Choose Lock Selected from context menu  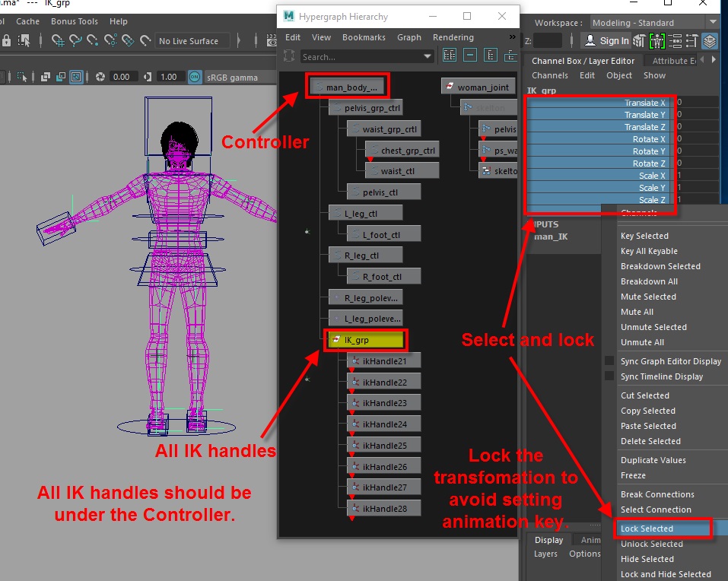647,529
